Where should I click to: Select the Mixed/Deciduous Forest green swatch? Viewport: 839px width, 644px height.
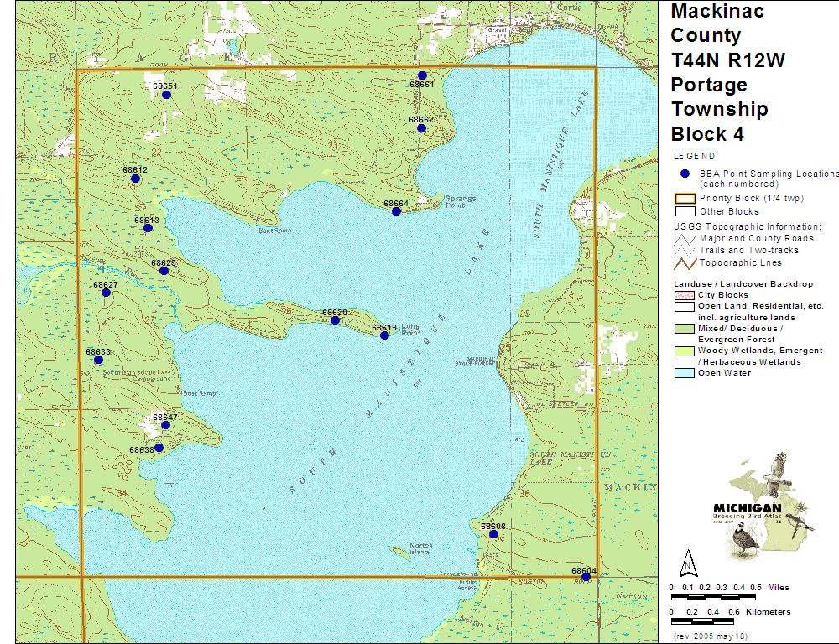[684, 329]
